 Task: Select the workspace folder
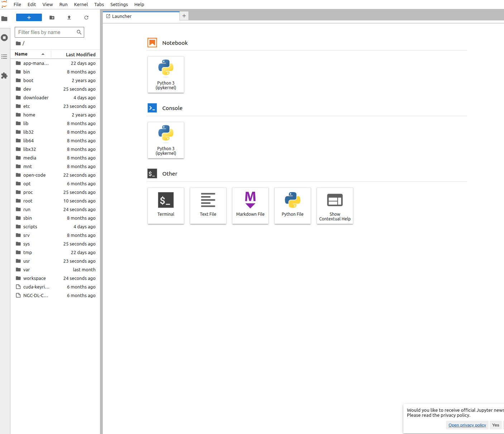(56, 278)
